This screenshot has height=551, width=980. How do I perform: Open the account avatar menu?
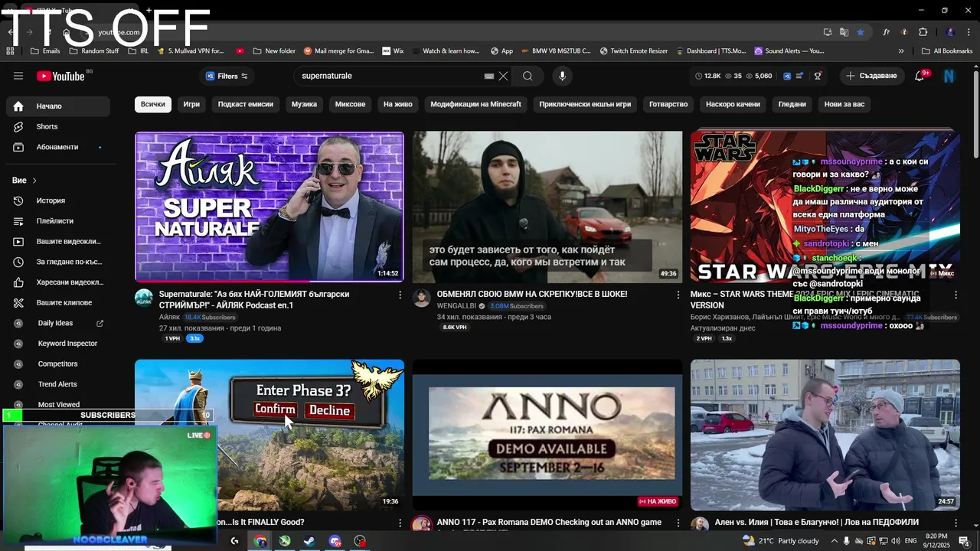(x=949, y=76)
